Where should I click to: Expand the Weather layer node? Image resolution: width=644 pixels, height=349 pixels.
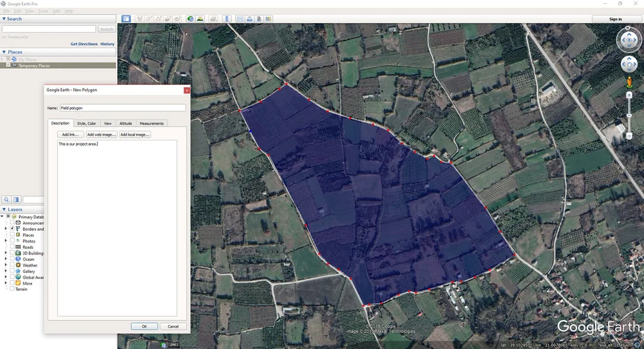[6, 265]
